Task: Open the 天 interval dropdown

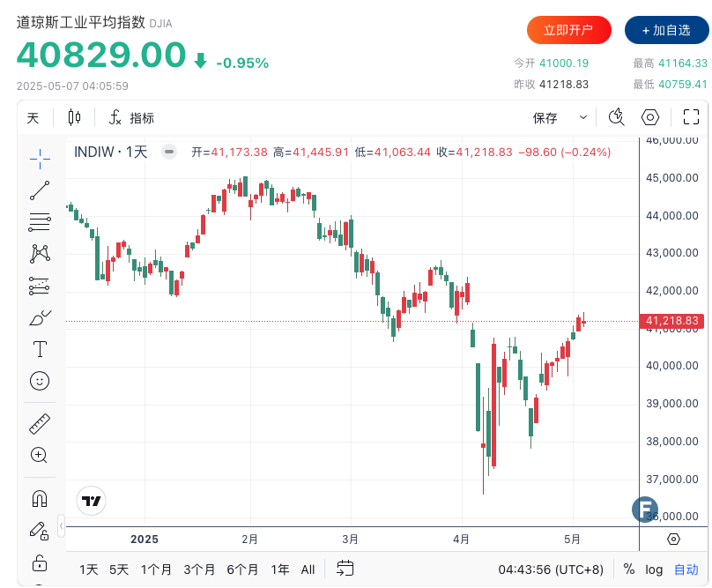Action: pyautogui.click(x=33, y=117)
